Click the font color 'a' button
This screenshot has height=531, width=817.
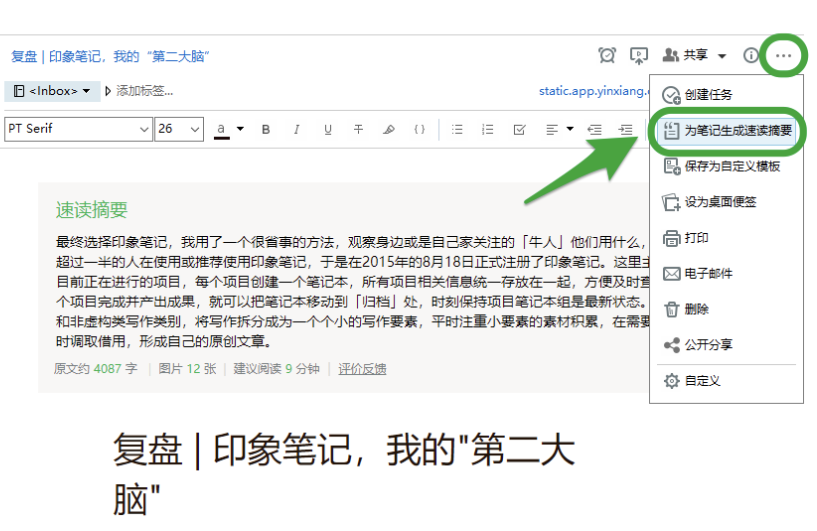pos(221,129)
